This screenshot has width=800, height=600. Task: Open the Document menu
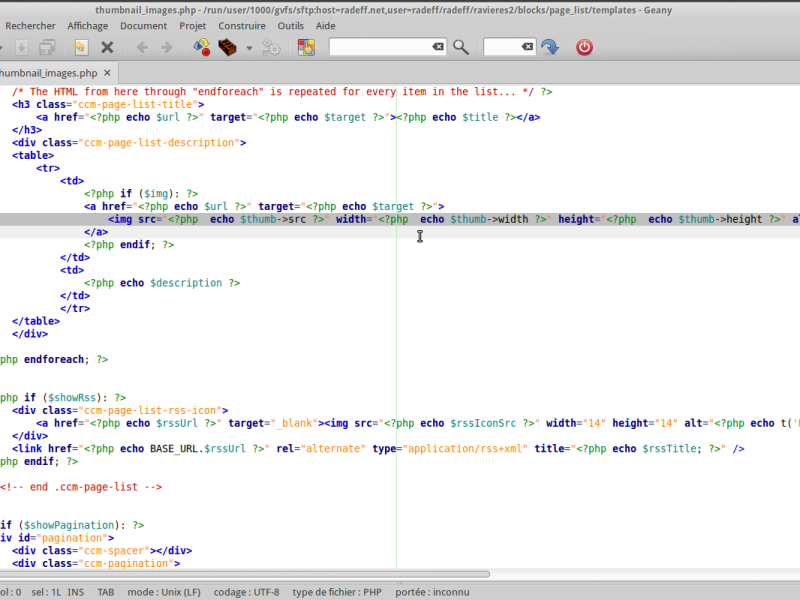(143, 26)
